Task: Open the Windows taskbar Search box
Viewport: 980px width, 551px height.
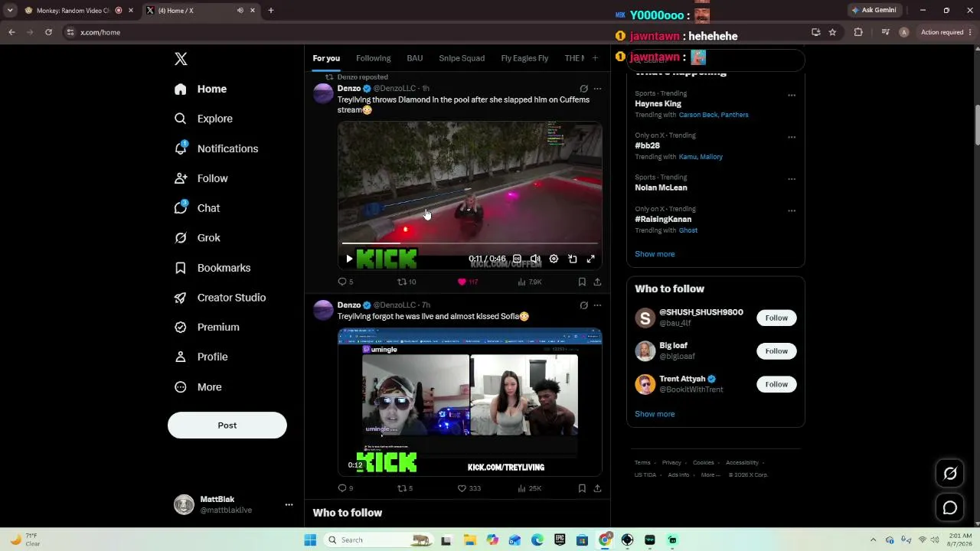Action: coord(377,540)
